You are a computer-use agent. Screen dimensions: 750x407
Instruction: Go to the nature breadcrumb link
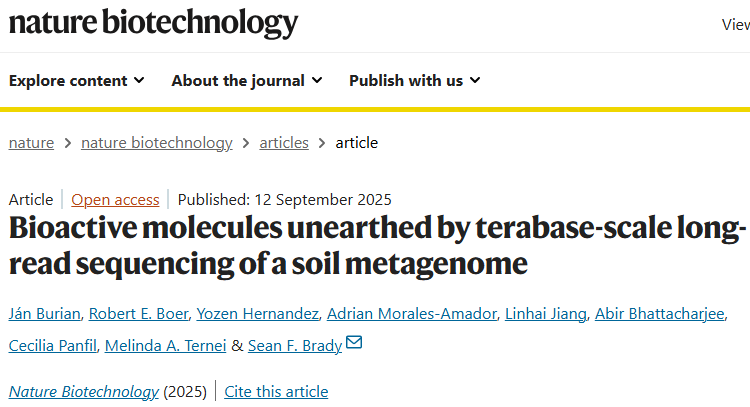tap(31, 142)
